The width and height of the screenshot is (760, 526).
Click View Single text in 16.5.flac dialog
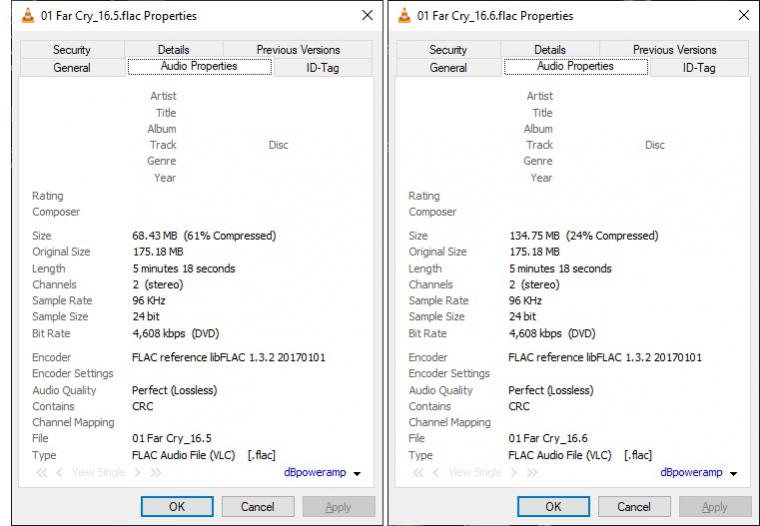[98, 473]
